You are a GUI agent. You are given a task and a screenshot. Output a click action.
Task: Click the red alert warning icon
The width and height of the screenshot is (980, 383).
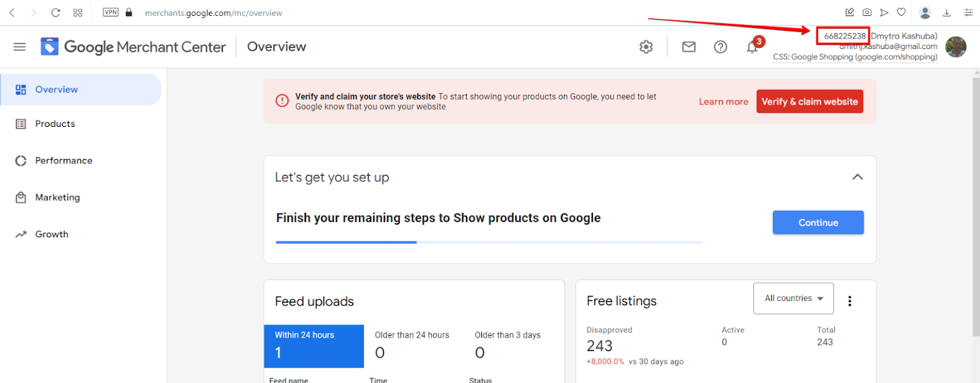pyautogui.click(x=282, y=100)
